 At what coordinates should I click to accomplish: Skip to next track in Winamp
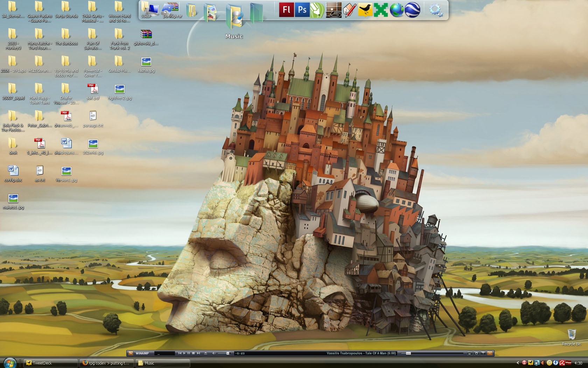coord(198,353)
